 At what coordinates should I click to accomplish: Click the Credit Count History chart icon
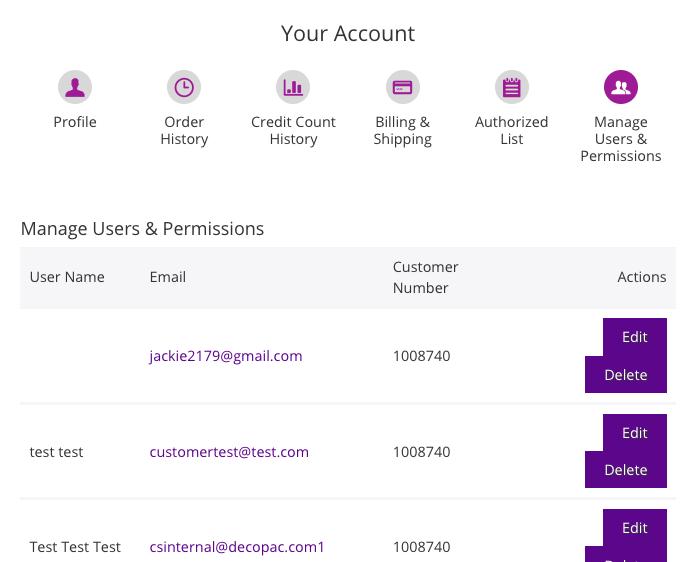tap(293, 87)
